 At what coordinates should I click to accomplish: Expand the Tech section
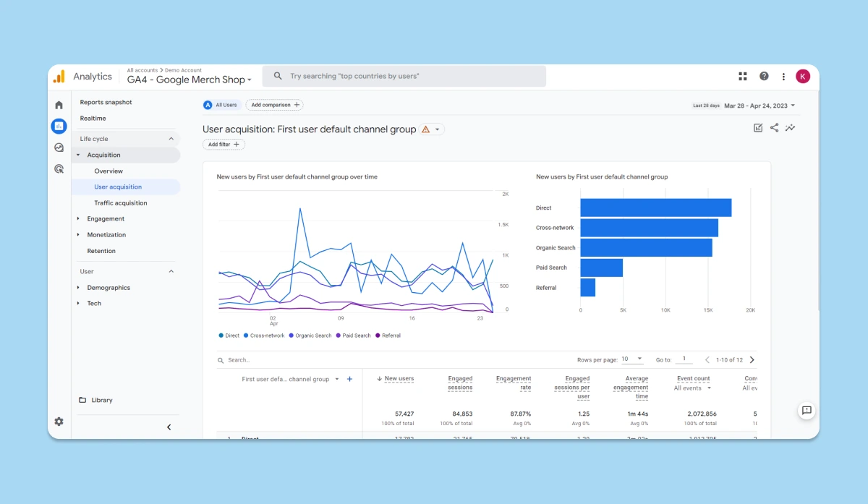[x=78, y=304]
